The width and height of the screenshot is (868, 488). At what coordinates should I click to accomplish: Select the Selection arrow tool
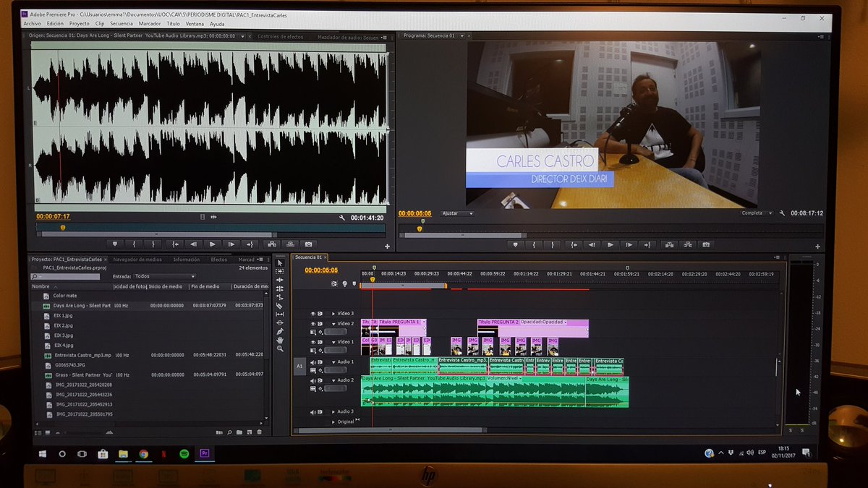click(x=280, y=263)
